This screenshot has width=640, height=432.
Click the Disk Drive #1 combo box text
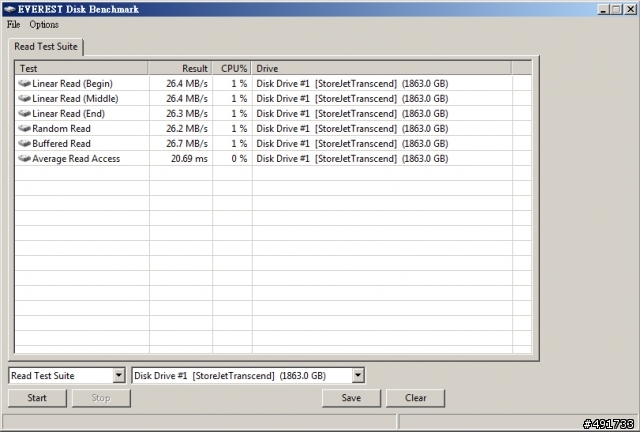[x=230, y=376]
